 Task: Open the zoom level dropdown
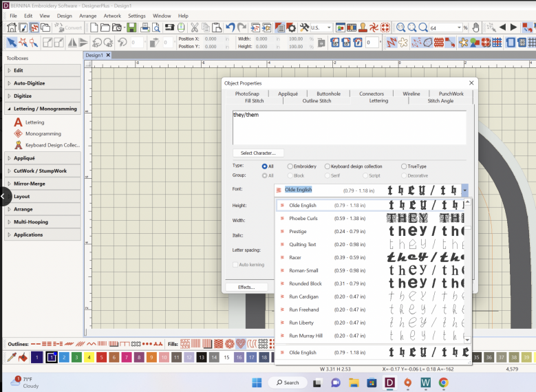[x=459, y=28]
